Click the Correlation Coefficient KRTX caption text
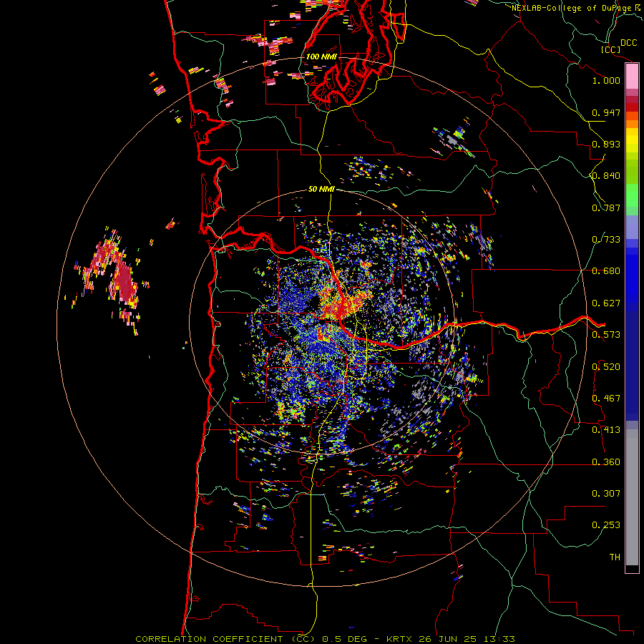 [x=325, y=639]
